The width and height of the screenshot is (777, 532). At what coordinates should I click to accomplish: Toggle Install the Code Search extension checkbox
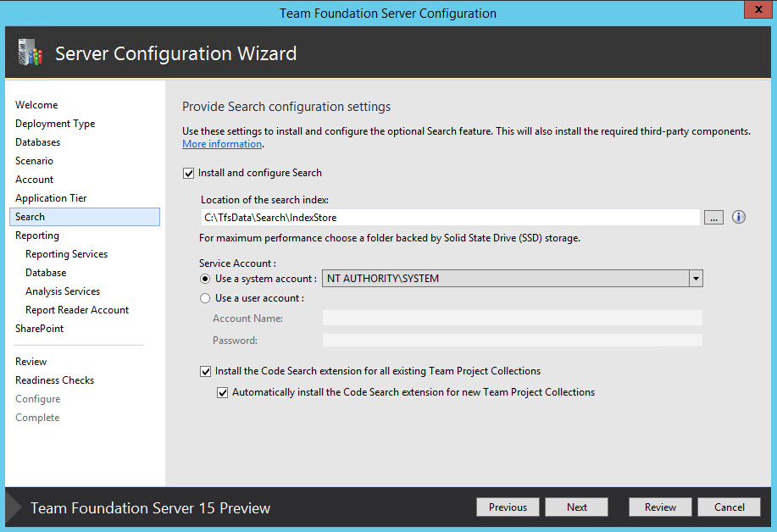[205, 372]
